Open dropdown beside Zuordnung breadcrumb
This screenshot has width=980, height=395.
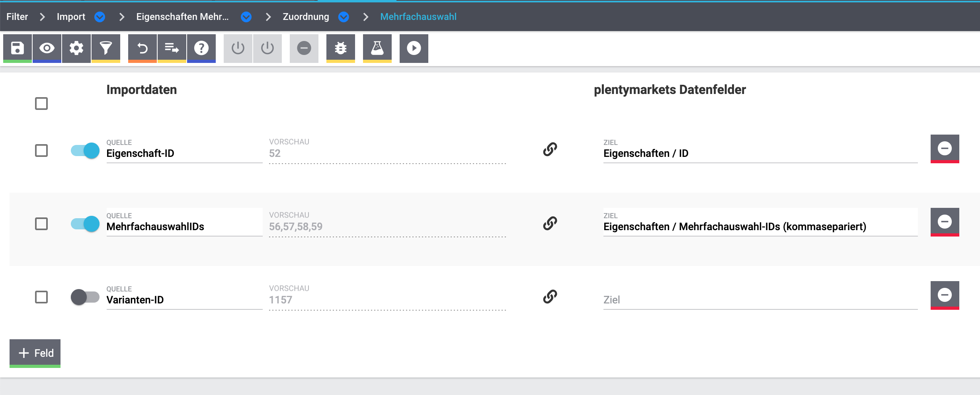point(344,17)
